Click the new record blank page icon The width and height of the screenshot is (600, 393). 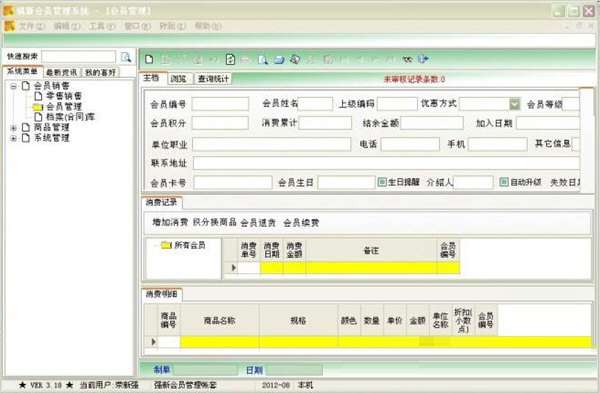(149, 59)
